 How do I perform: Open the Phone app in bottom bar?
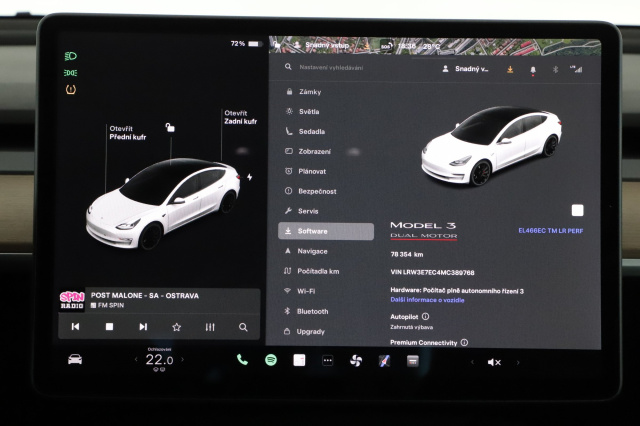(242, 360)
